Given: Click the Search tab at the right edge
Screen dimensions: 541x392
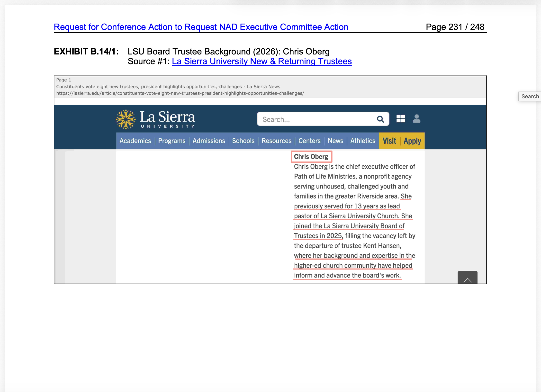Looking at the screenshot, I should tap(530, 96).
